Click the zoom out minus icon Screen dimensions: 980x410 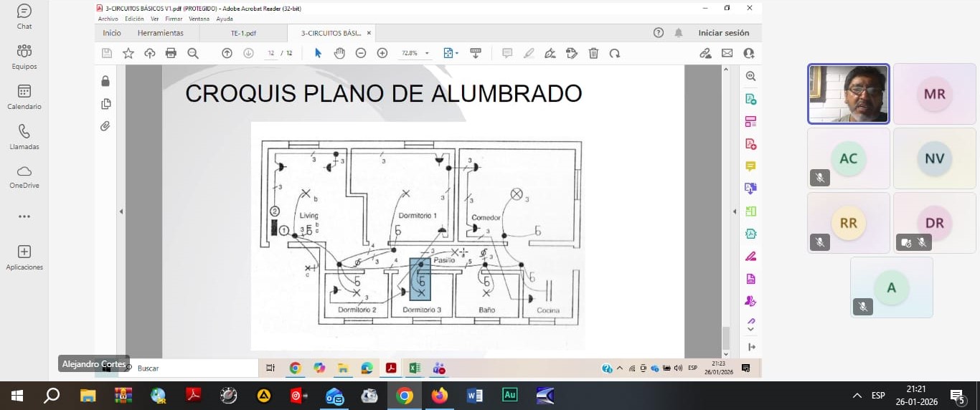[361, 53]
